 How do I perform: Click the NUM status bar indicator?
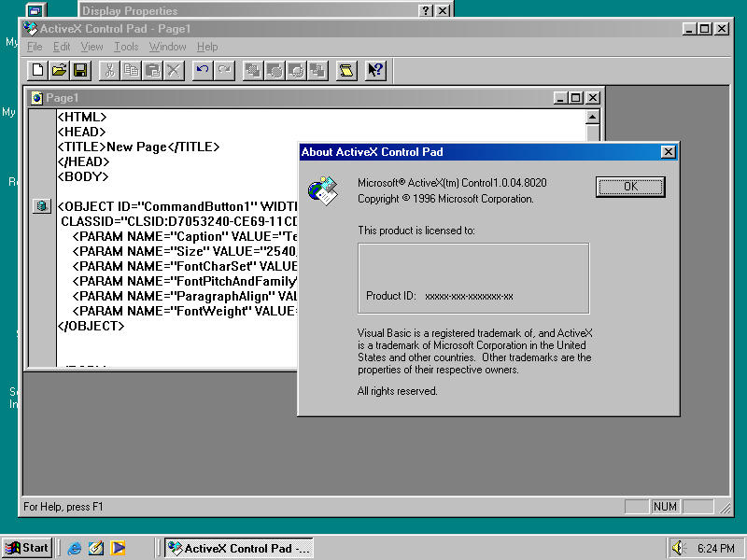click(x=665, y=507)
